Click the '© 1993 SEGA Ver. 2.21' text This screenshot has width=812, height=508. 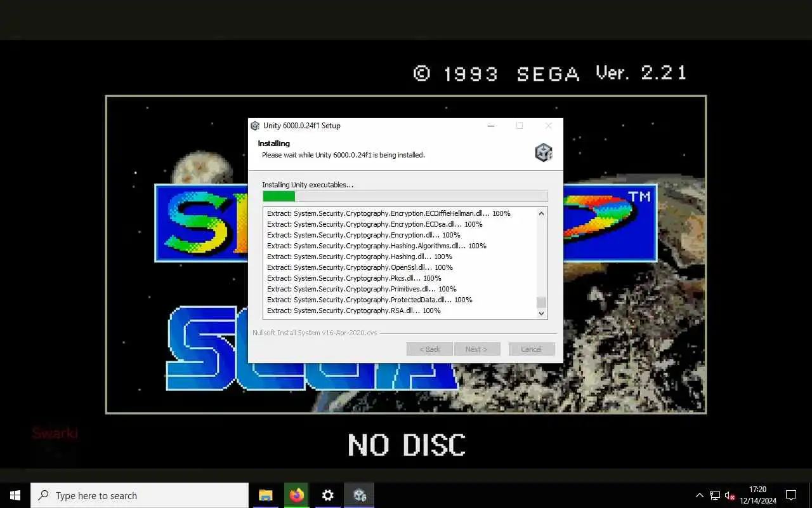point(550,73)
